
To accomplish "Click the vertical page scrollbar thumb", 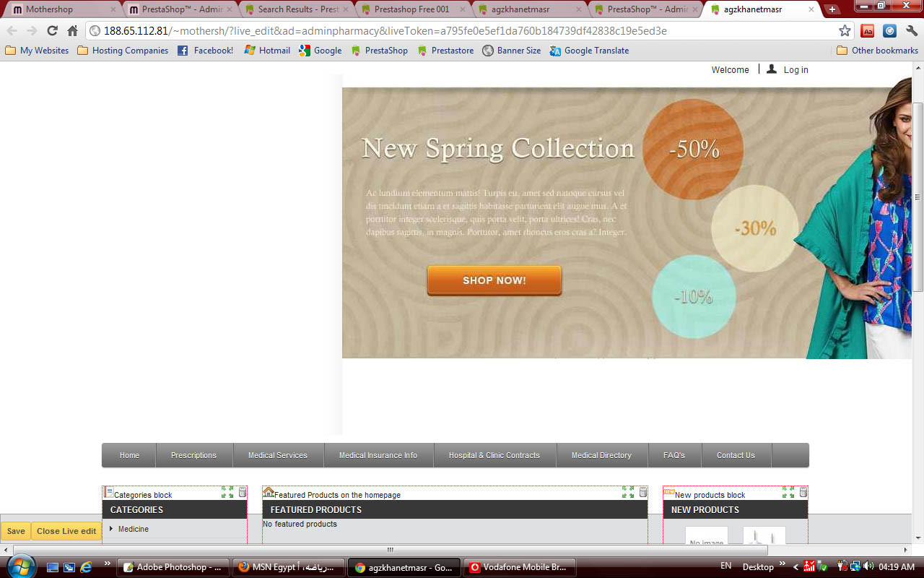I will point(918,197).
